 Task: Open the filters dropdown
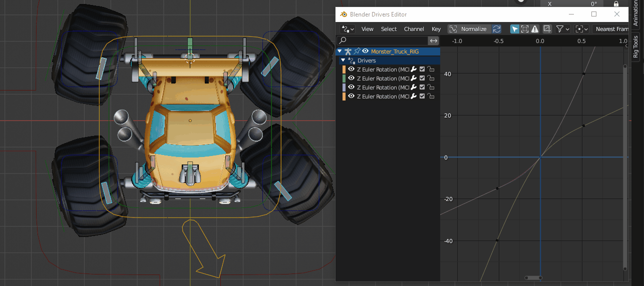pos(563,29)
